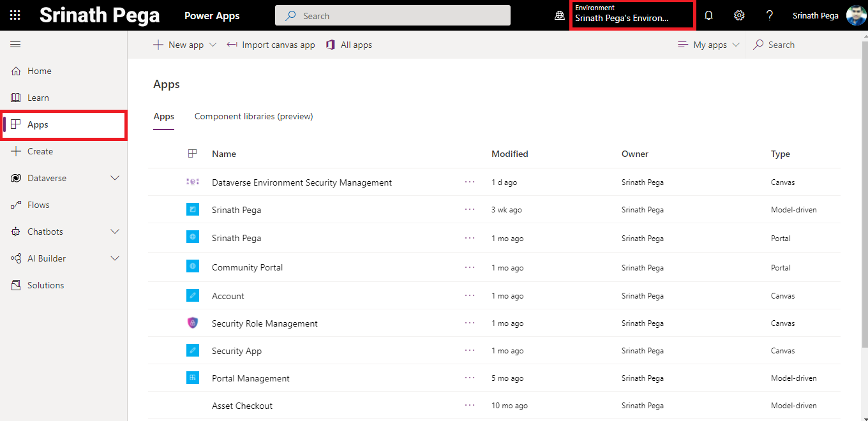Open the New app dropdown

click(185, 45)
